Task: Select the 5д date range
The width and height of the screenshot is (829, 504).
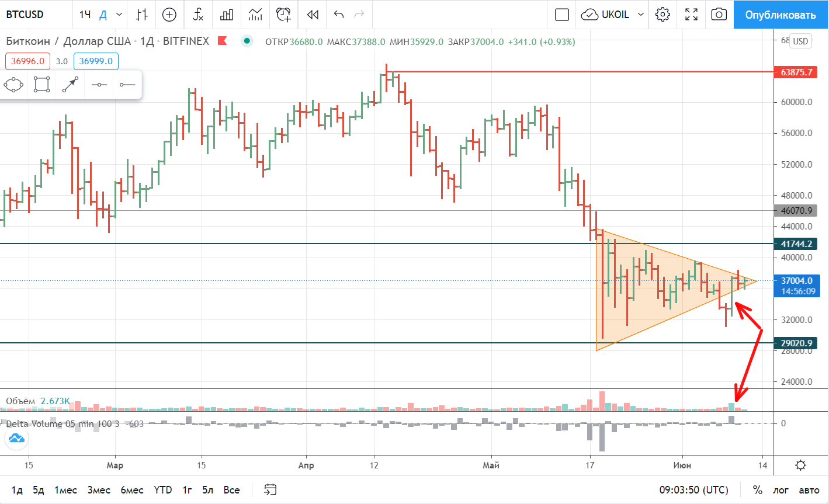Action: point(38,490)
